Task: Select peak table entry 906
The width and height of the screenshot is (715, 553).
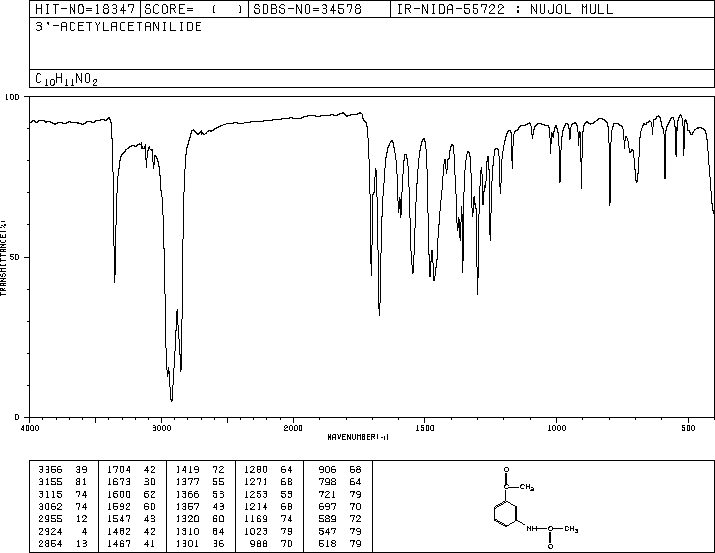Action: click(340, 470)
